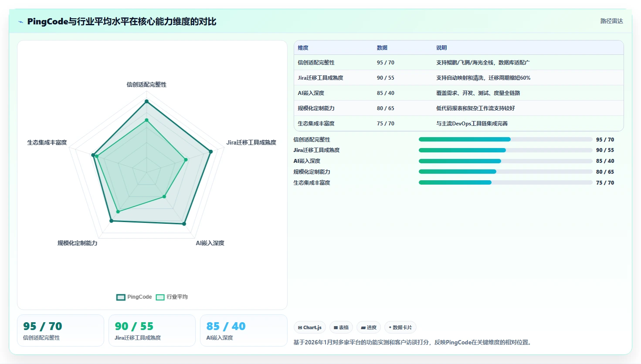Click PingCode radar point on 信创适配完整性 axis
This screenshot has width=641, height=364.
pyautogui.click(x=146, y=101)
